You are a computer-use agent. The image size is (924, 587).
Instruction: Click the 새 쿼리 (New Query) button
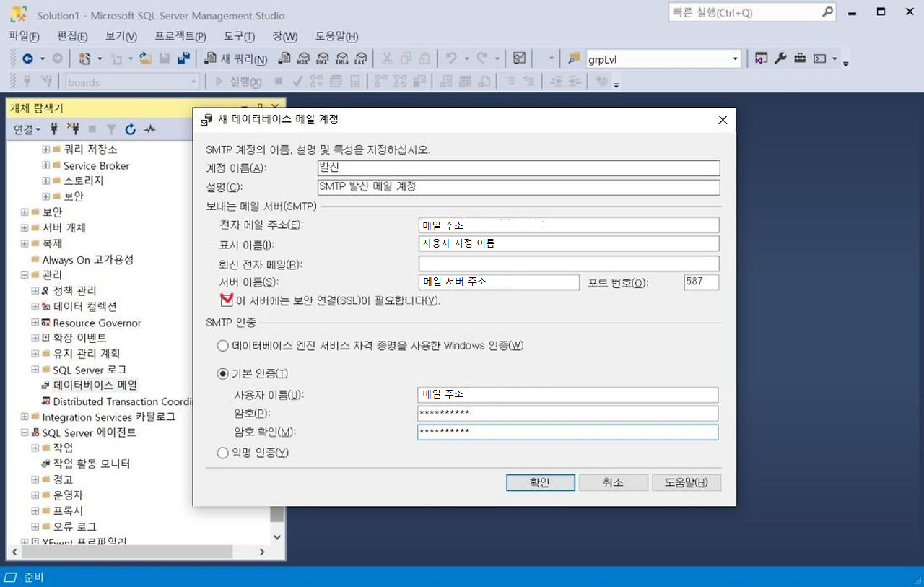pyautogui.click(x=236, y=59)
